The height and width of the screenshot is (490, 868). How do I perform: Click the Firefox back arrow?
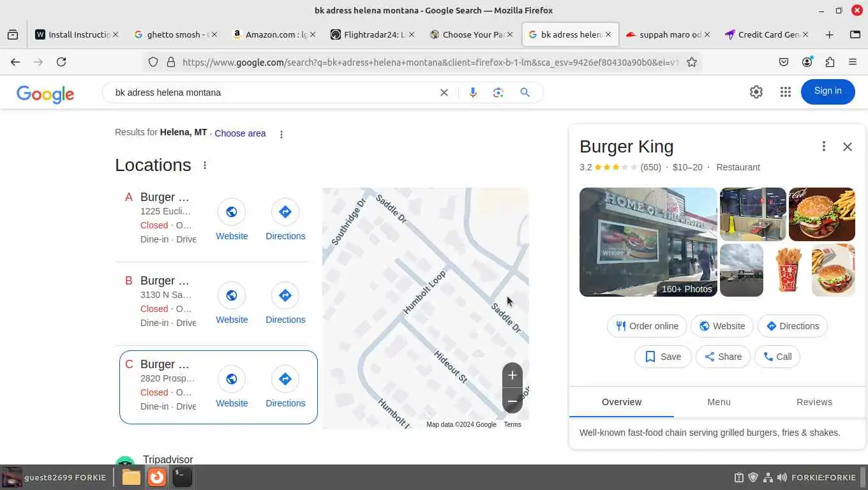click(15, 62)
